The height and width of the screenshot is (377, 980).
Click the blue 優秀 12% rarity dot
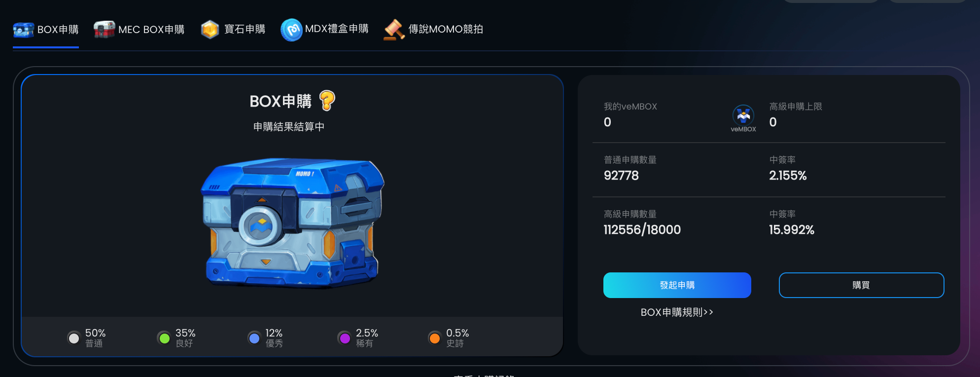coord(254,338)
